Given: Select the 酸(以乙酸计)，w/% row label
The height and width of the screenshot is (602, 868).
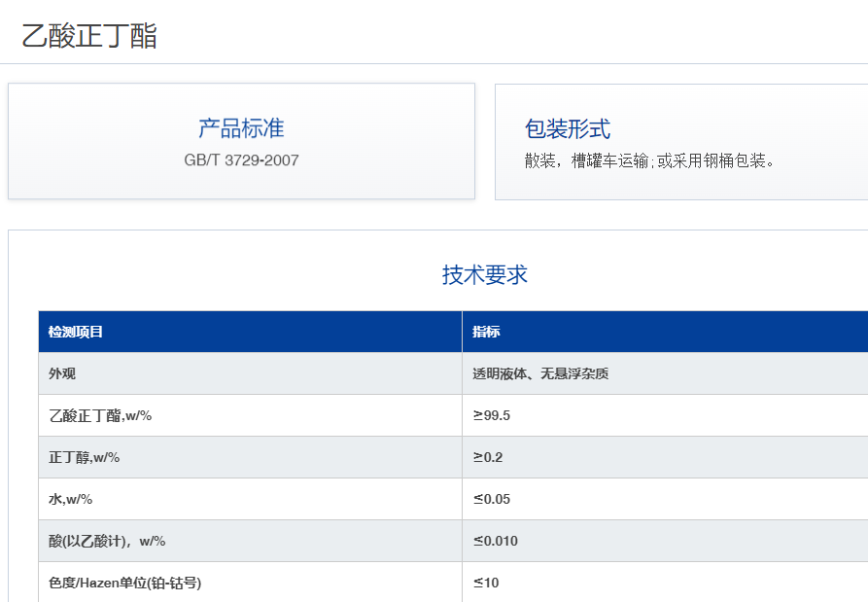Looking at the screenshot, I should coord(107,541).
